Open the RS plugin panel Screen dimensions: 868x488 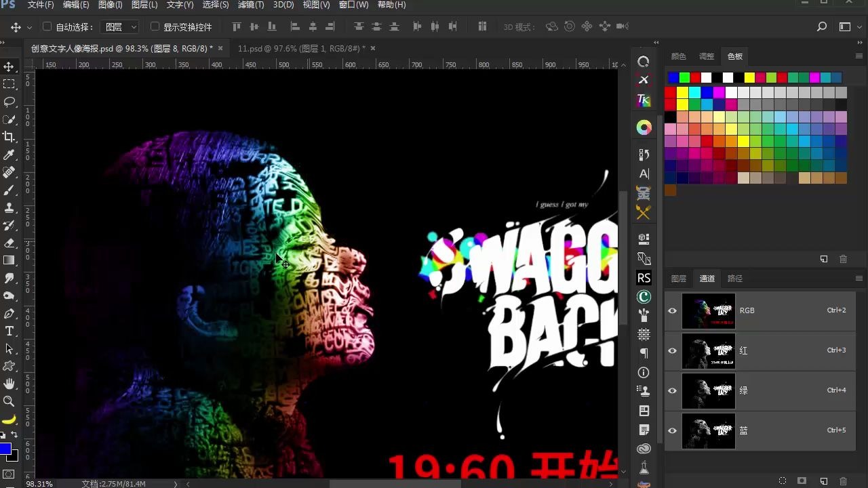644,278
